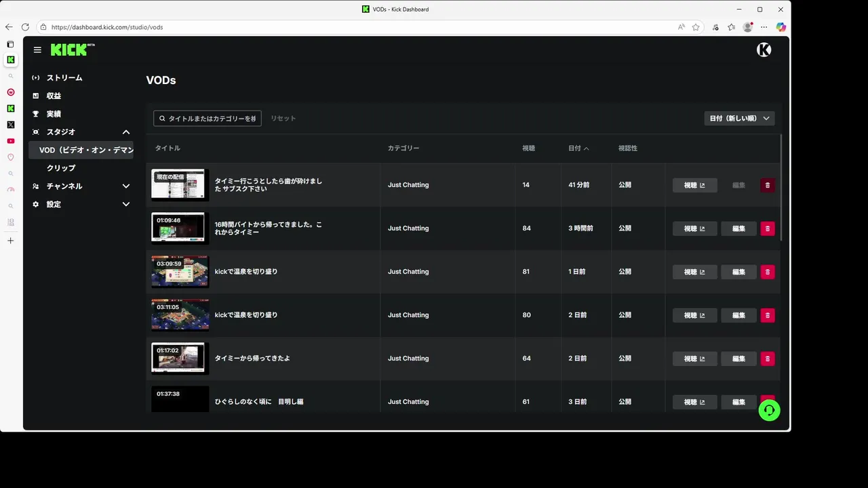Add this page to favorites with the star icon

click(696, 27)
